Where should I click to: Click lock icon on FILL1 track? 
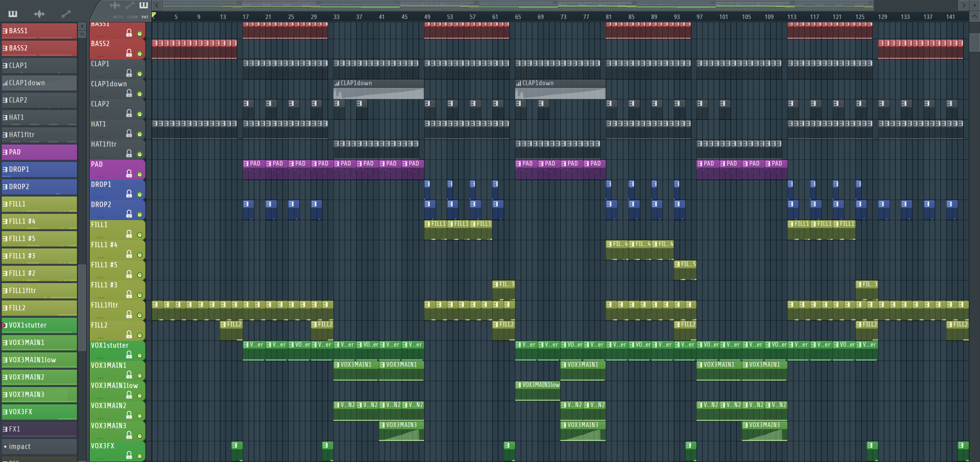(129, 234)
